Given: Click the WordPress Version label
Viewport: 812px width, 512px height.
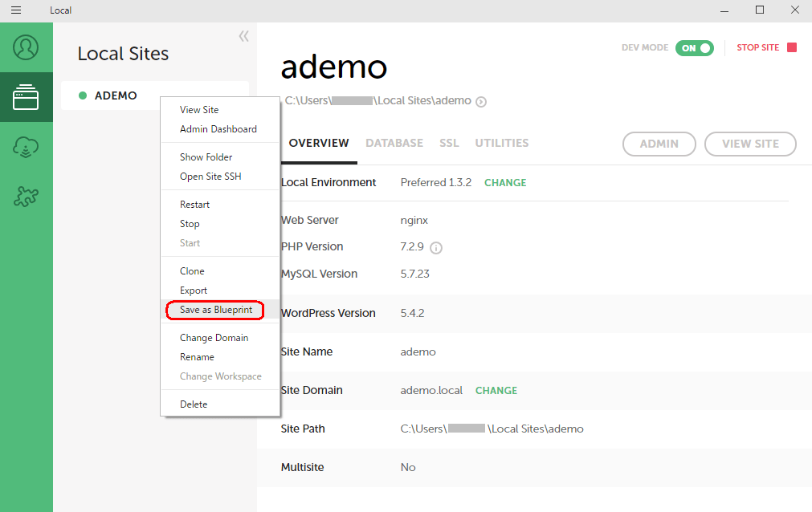Looking at the screenshot, I should coord(328,313).
